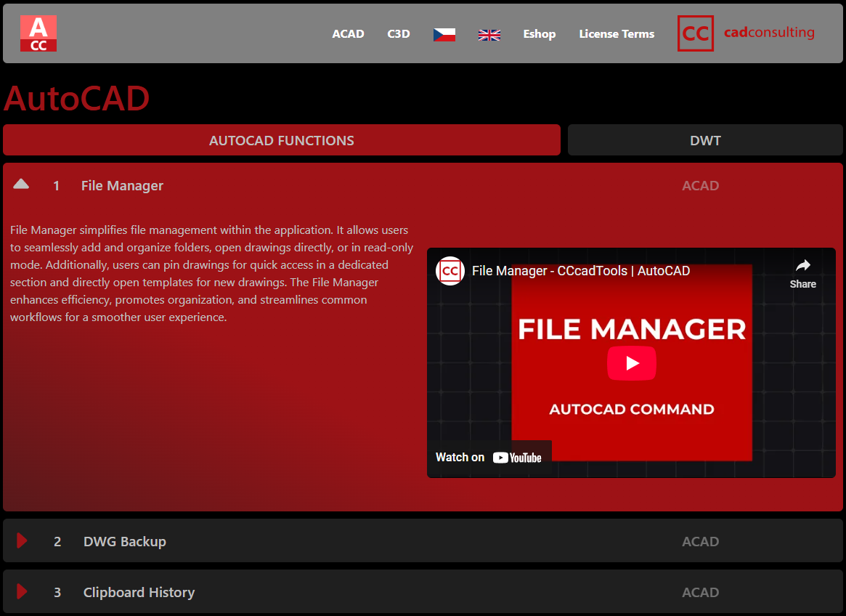The image size is (846, 616).
Task: Play the File Manager video
Action: [x=632, y=363]
